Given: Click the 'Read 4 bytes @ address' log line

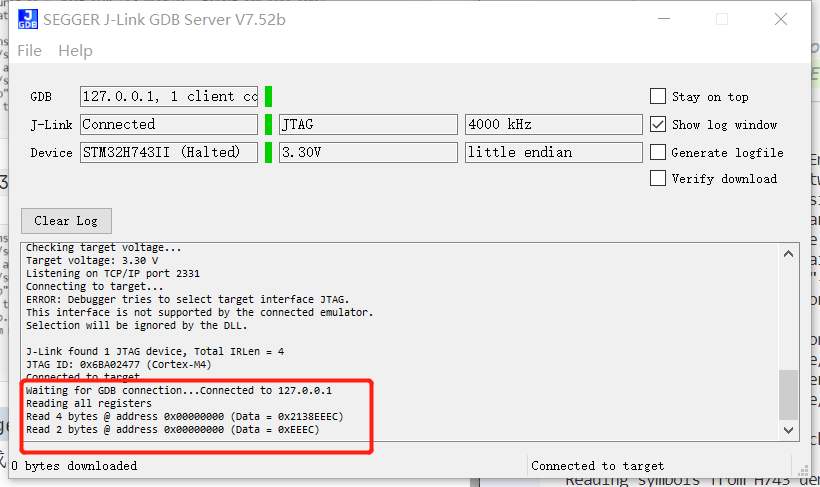Looking at the screenshot, I should [185, 416].
